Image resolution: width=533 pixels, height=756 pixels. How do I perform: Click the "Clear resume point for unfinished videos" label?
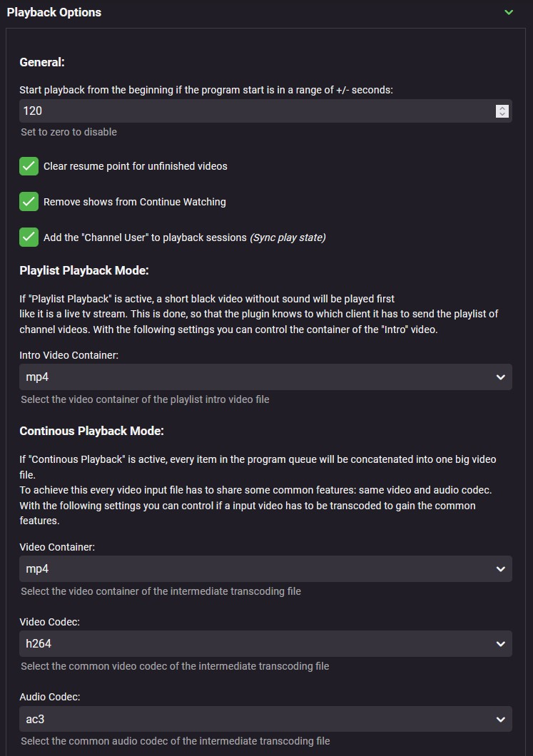coord(136,166)
